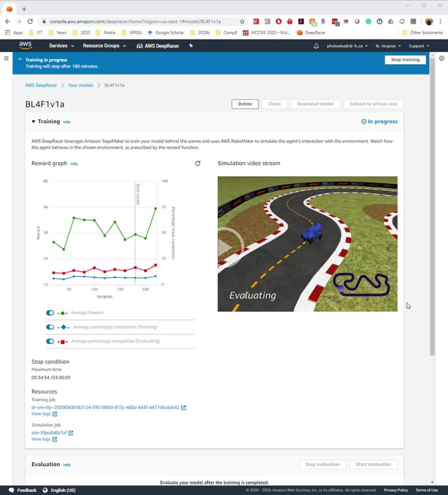
Task: Open the Other bookmarks folder
Action: point(423,33)
